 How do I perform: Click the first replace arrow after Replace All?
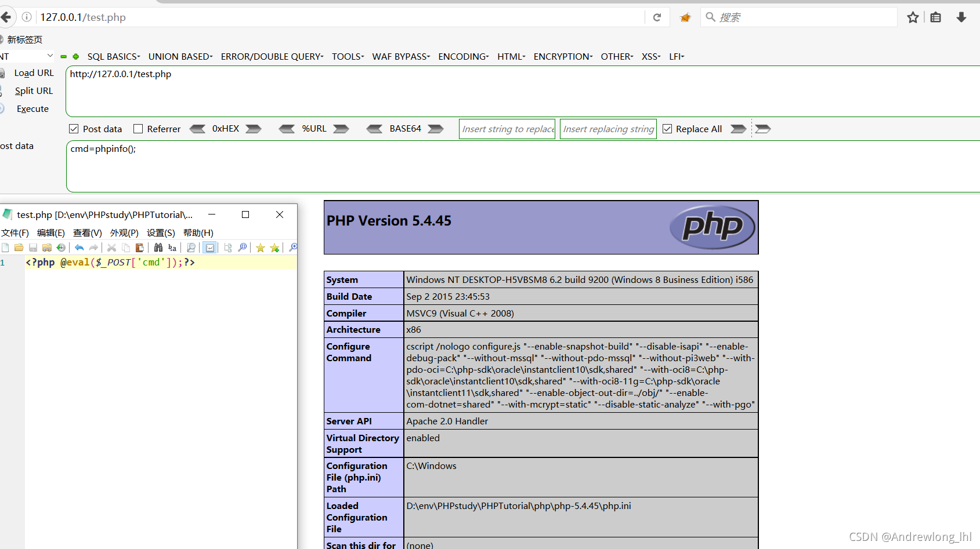(738, 129)
